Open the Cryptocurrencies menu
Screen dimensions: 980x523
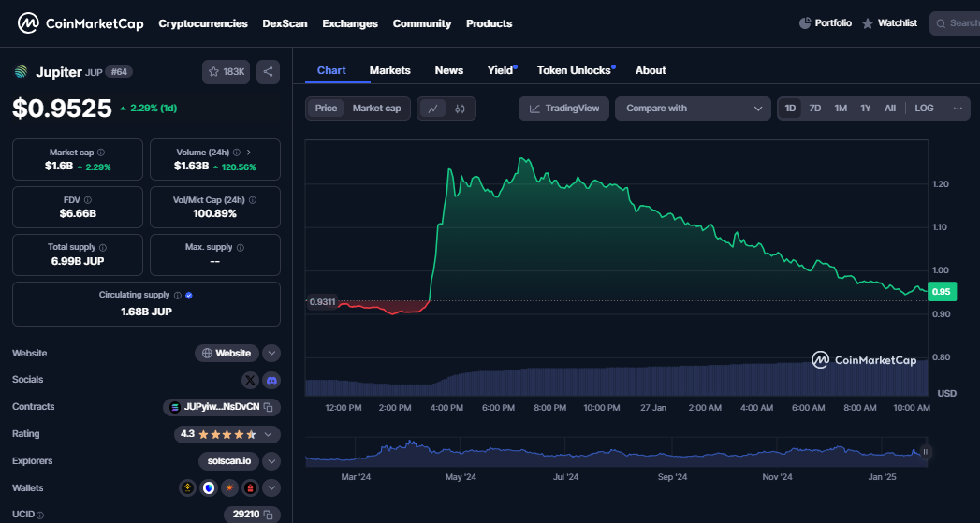tap(203, 23)
